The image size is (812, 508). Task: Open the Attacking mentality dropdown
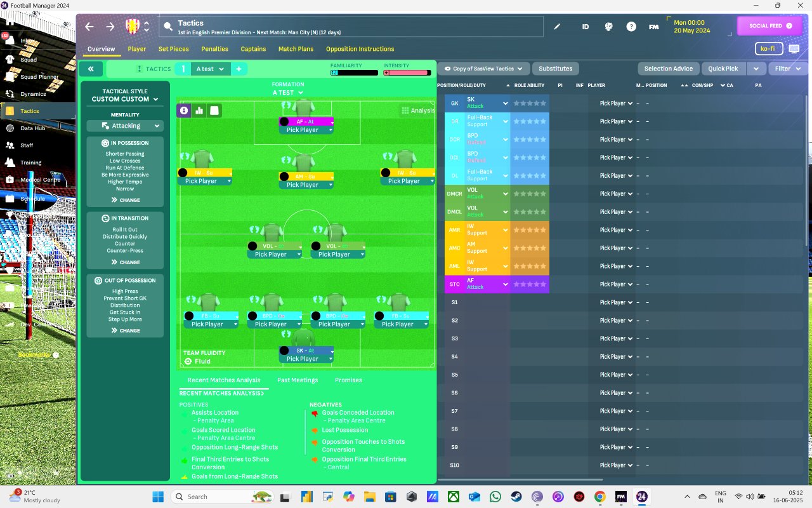pos(125,126)
